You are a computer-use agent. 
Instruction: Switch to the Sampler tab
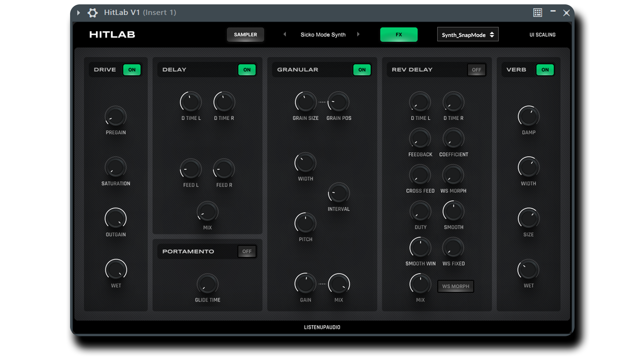click(245, 35)
